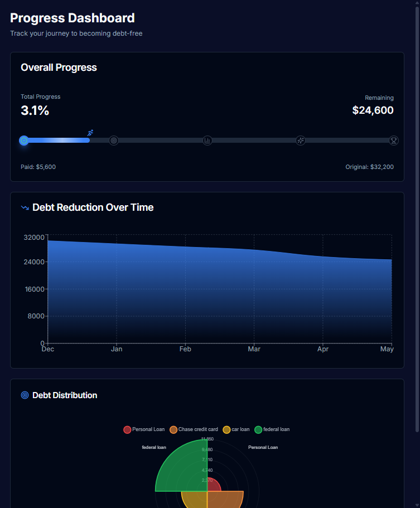The width and height of the screenshot is (420, 508).
Task: Click the Paid: $5,600 text
Action: click(38, 167)
